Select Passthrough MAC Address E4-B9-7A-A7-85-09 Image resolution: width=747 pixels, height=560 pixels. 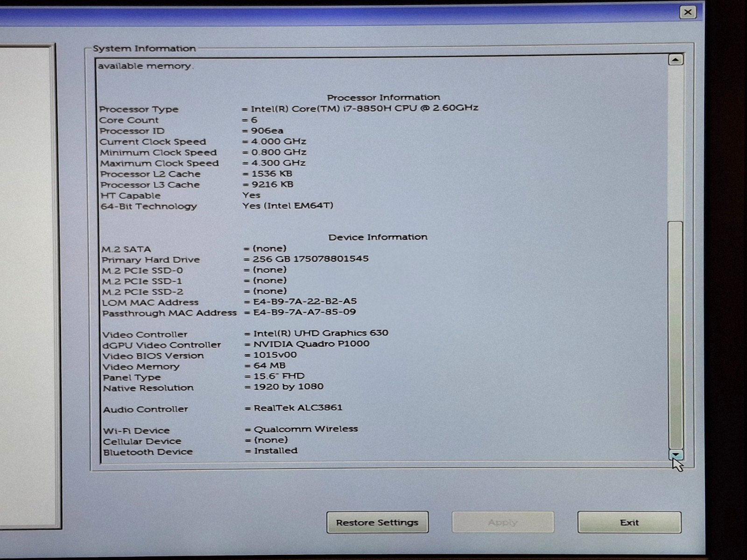tap(304, 312)
